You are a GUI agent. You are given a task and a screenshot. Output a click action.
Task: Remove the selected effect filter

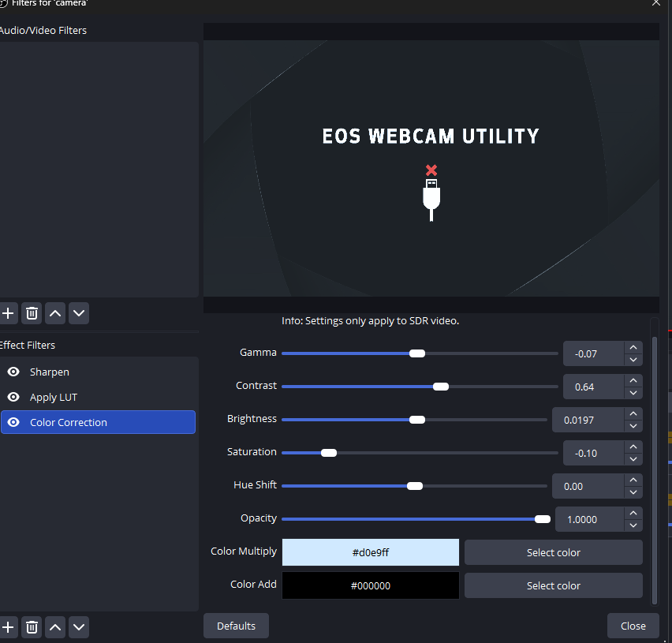32,627
